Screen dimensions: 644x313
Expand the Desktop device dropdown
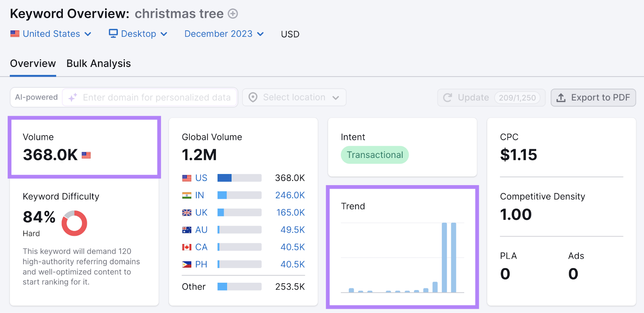(138, 34)
